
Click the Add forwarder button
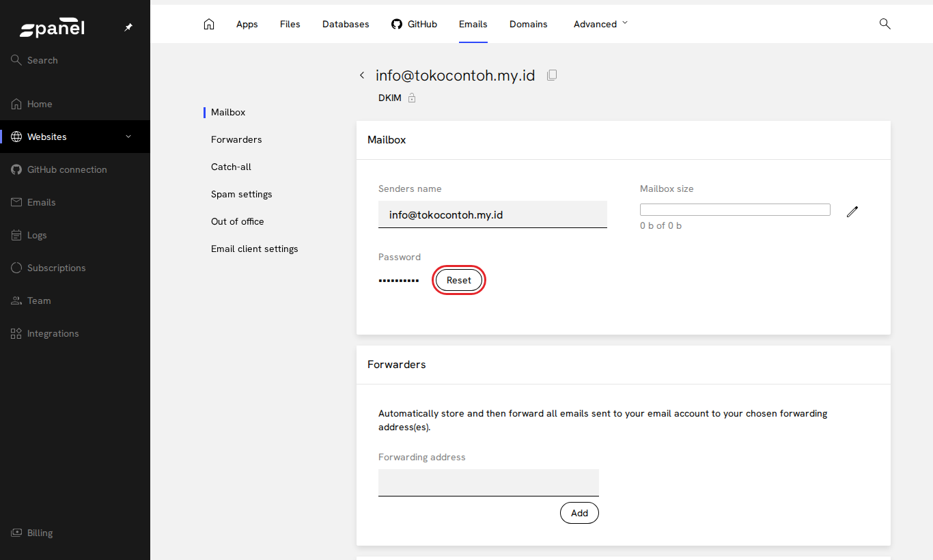579,513
